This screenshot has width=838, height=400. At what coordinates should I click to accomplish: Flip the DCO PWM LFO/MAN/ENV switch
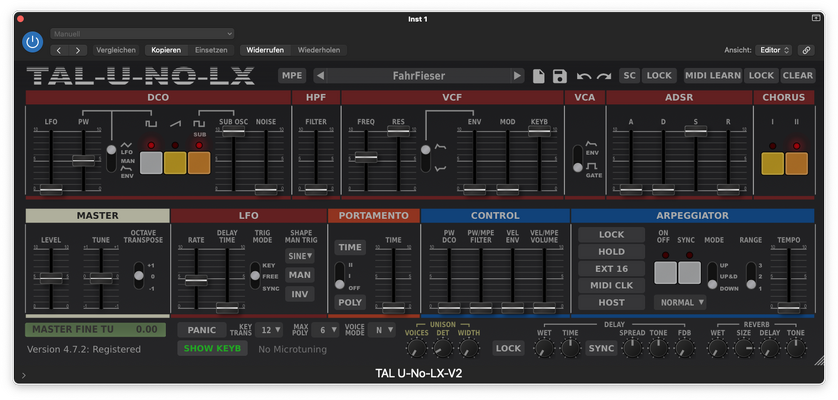tap(111, 158)
